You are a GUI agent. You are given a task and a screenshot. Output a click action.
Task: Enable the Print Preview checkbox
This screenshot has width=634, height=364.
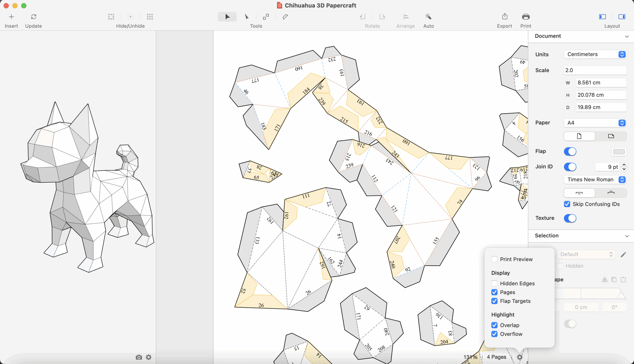pyautogui.click(x=494, y=259)
